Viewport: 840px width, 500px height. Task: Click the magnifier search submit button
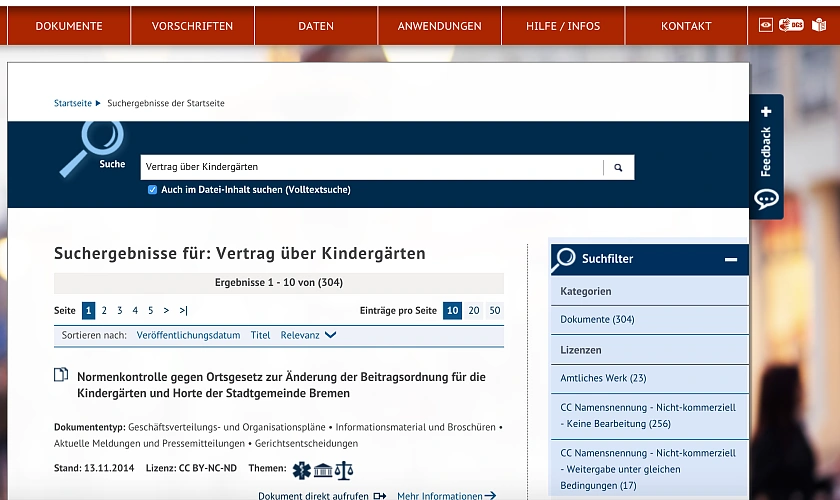click(618, 167)
